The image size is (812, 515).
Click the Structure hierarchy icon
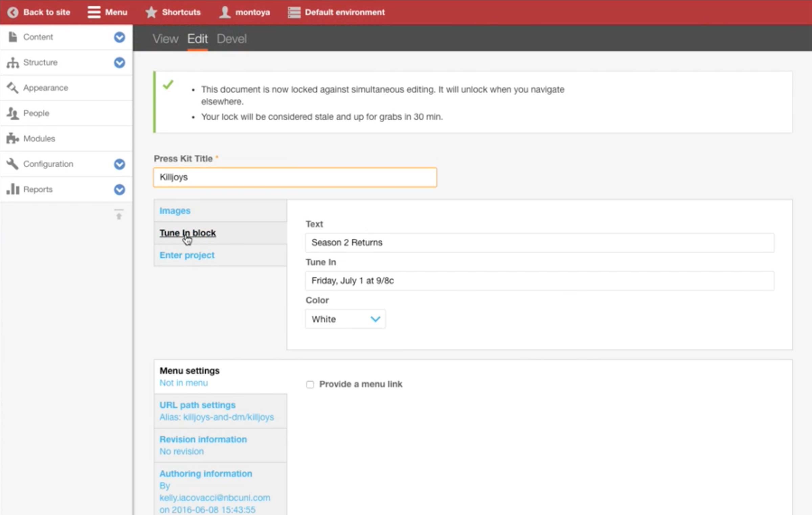13,63
